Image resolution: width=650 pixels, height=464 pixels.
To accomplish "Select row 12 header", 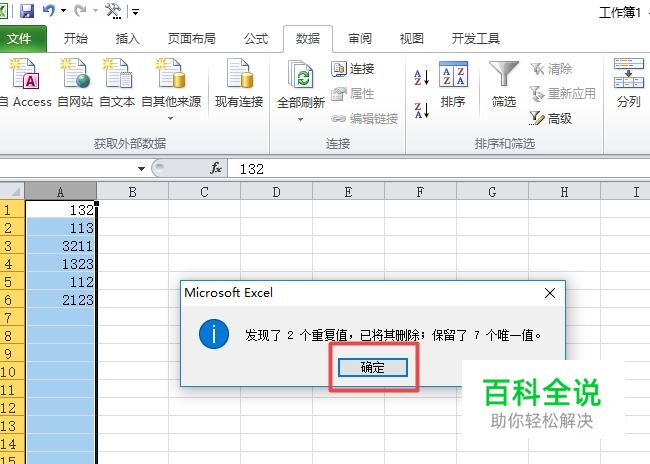I will click(12, 408).
